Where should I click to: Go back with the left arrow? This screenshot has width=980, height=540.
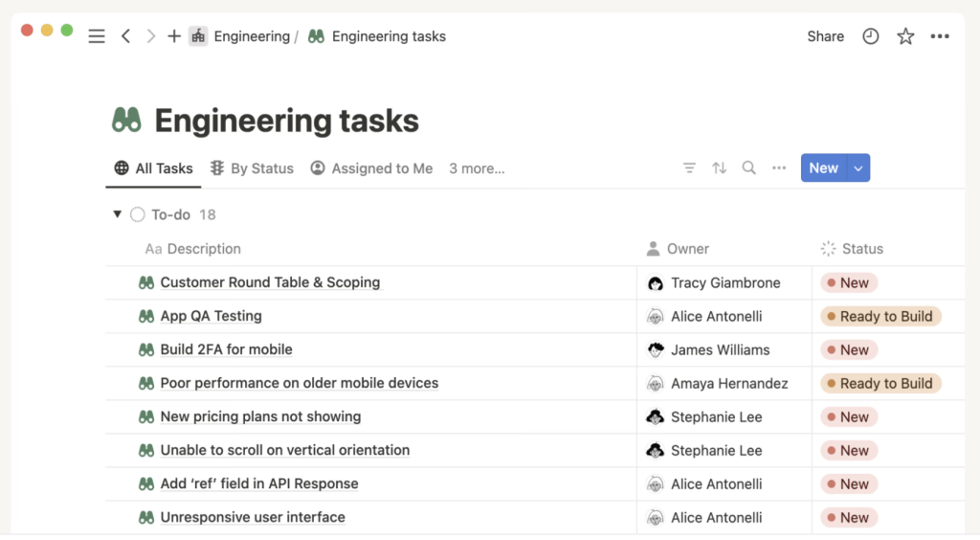pos(125,36)
